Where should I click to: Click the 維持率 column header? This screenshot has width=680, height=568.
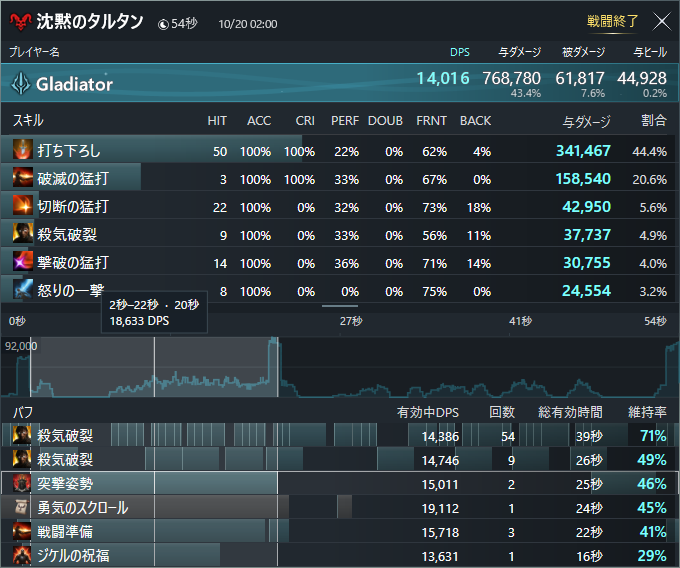tap(647, 412)
